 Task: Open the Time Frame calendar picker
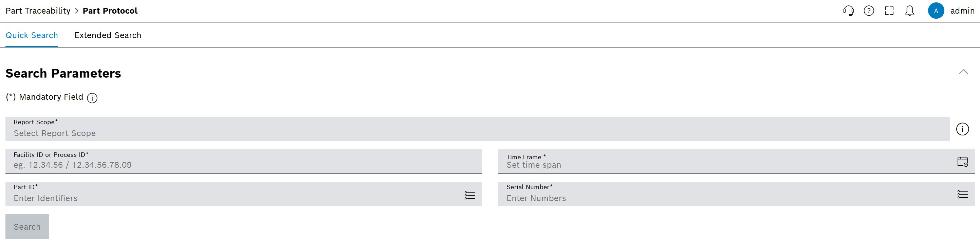click(962, 162)
